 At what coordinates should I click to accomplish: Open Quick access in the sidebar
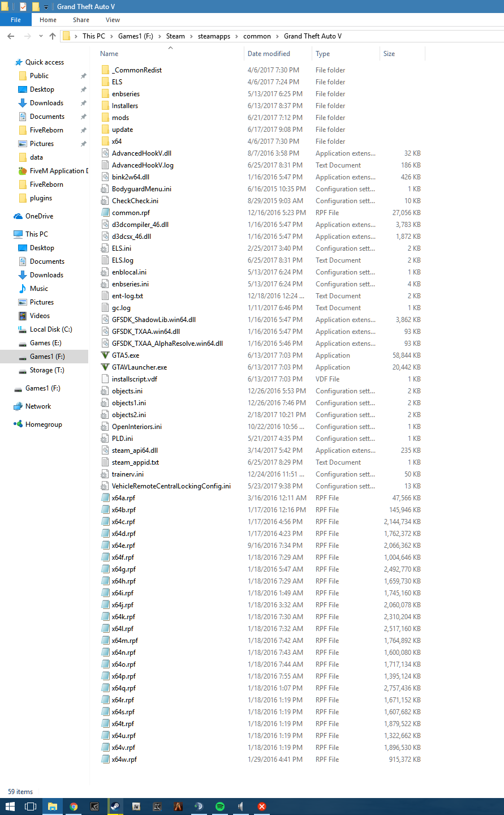(x=45, y=62)
